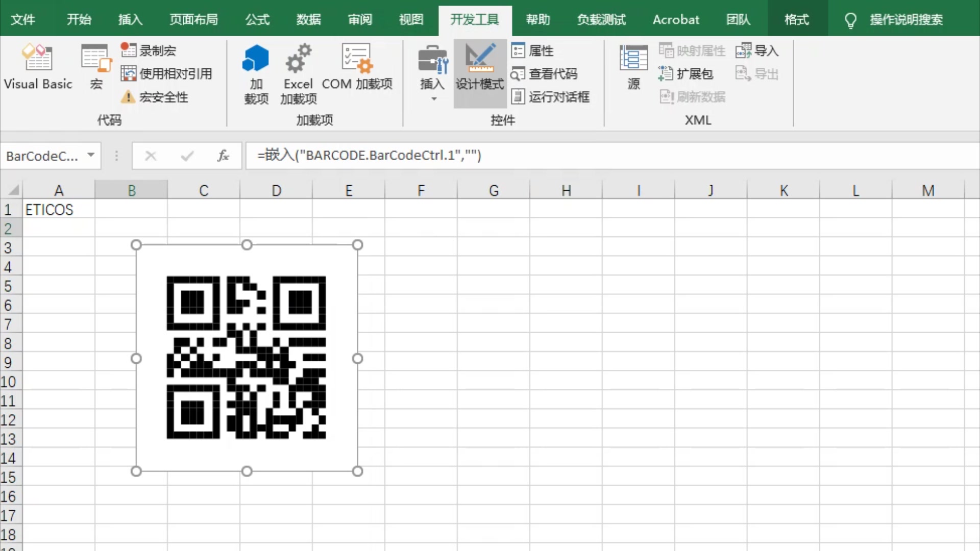
Task: Switch to the 负载测试 tab
Action: 601,19
